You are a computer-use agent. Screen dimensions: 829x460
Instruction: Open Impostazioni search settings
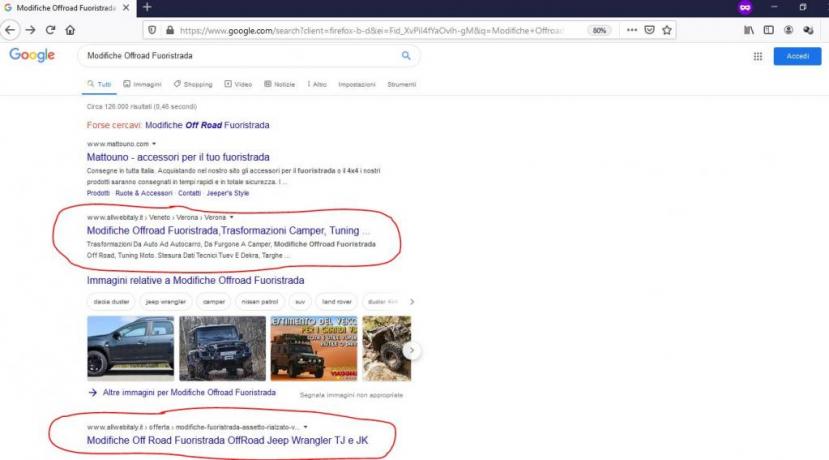pos(357,84)
